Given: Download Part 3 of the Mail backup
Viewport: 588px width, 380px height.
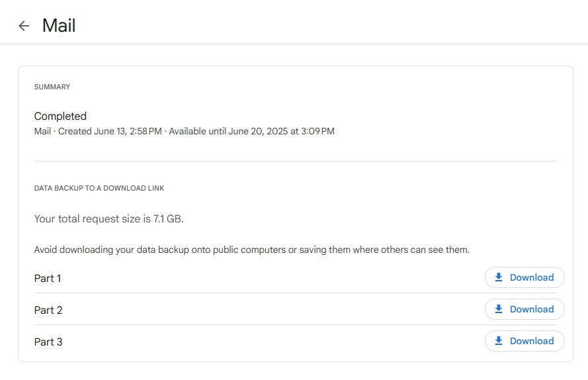Looking at the screenshot, I should coord(525,341).
